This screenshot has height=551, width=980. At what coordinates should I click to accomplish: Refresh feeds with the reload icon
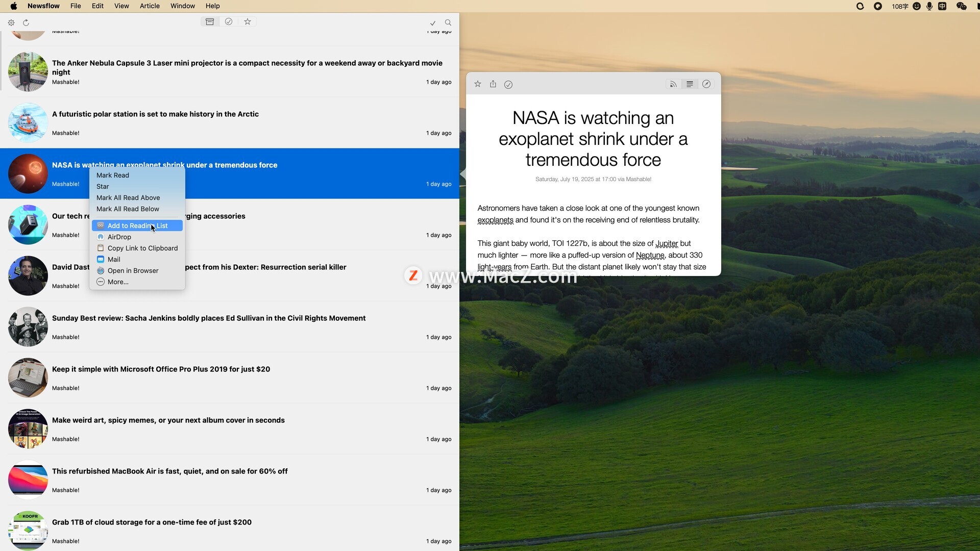point(26,22)
